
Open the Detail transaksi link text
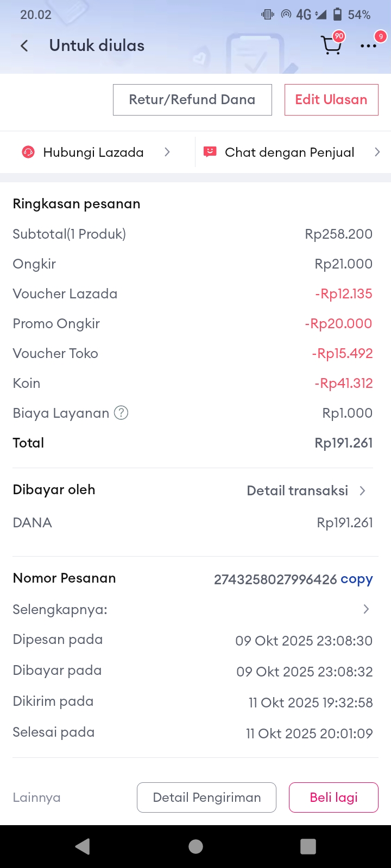(297, 490)
